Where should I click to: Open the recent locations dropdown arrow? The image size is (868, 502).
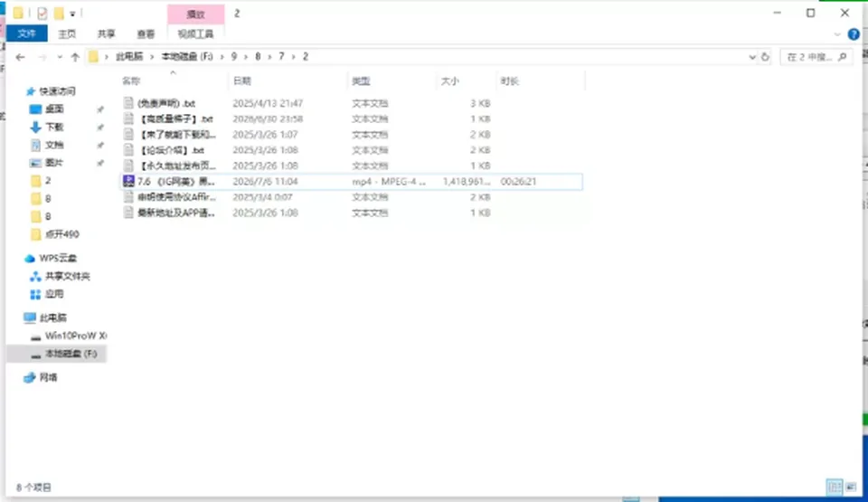pyautogui.click(x=60, y=57)
